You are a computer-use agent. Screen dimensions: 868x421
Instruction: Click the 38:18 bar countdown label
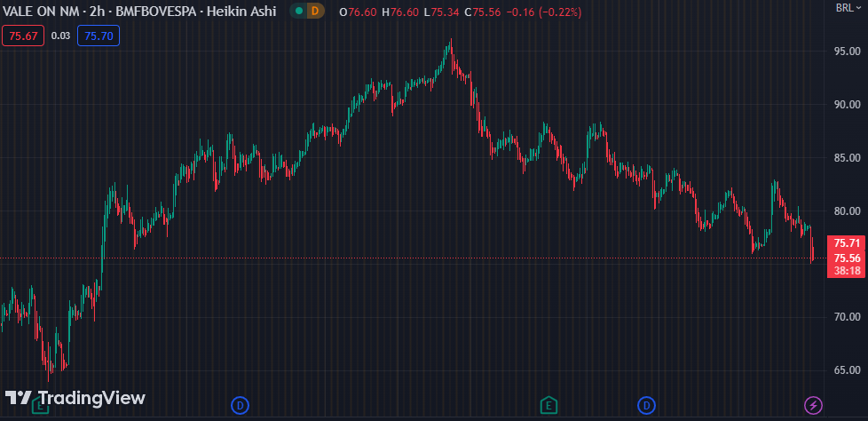pyautogui.click(x=847, y=271)
